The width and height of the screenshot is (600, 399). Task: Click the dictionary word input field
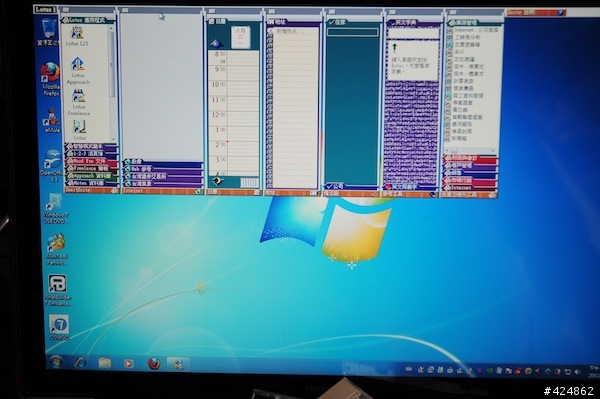tap(412, 34)
